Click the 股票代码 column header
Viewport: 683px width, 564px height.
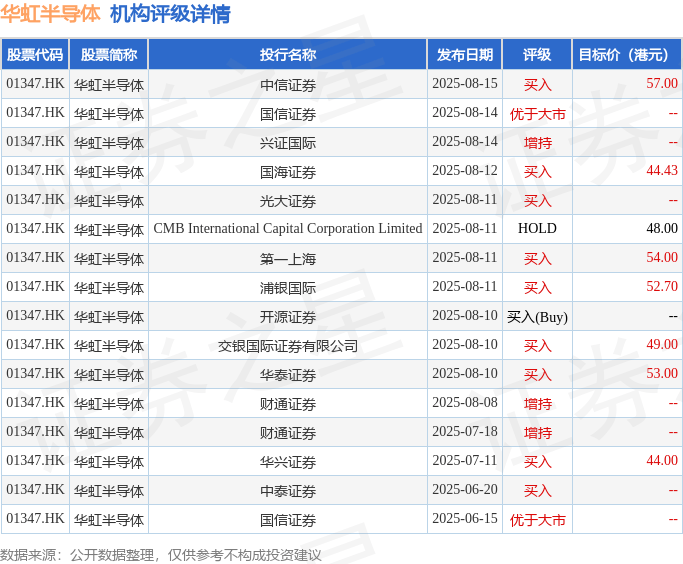(x=35, y=55)
